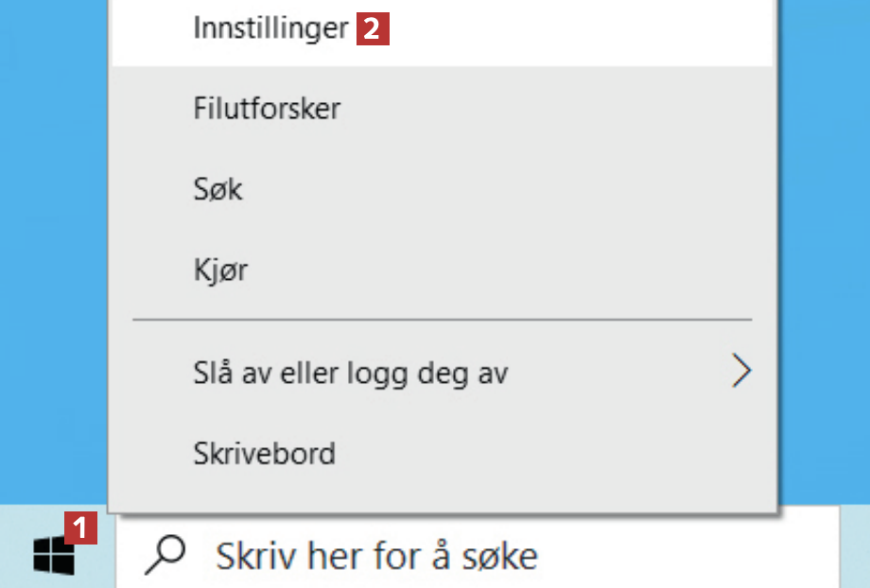This screenshot has height=588, width=870.
Task: Click taskbar area right of search box
Action: pyautogui.click(x=855, y=555)
